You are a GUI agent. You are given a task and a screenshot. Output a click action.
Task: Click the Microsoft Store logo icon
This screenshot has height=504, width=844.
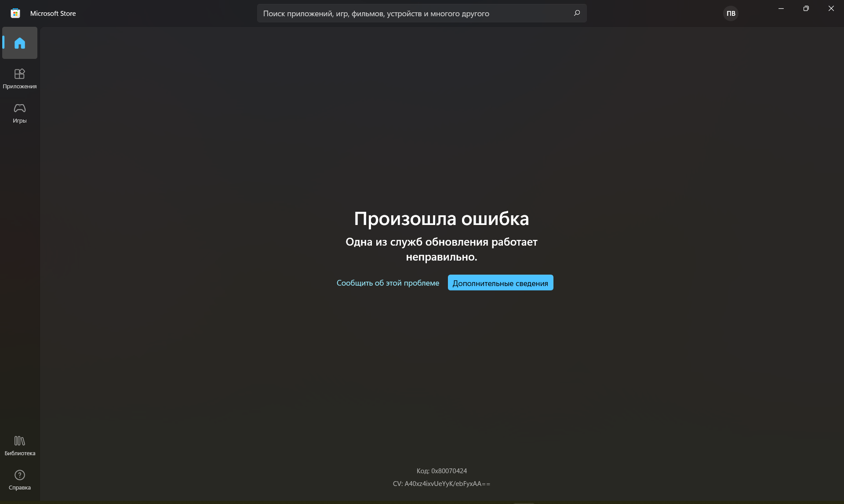click(x=15, y=13)
